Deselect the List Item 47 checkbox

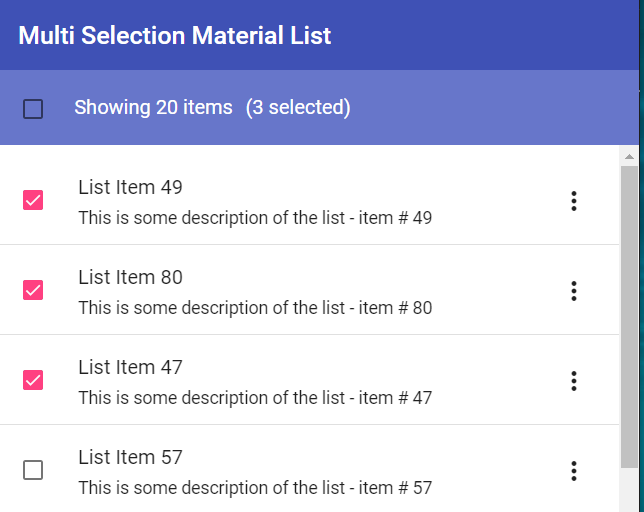point(33,380)
